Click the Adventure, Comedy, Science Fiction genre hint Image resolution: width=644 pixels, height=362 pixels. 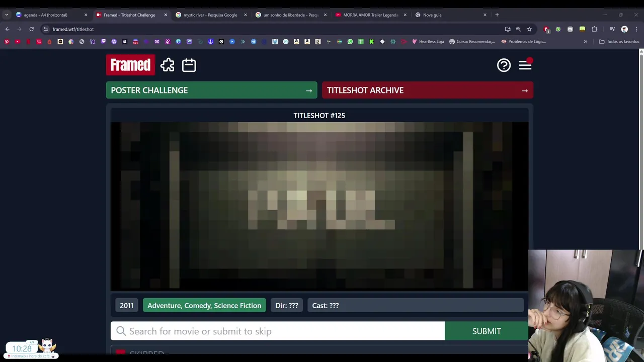pos(204,305)
